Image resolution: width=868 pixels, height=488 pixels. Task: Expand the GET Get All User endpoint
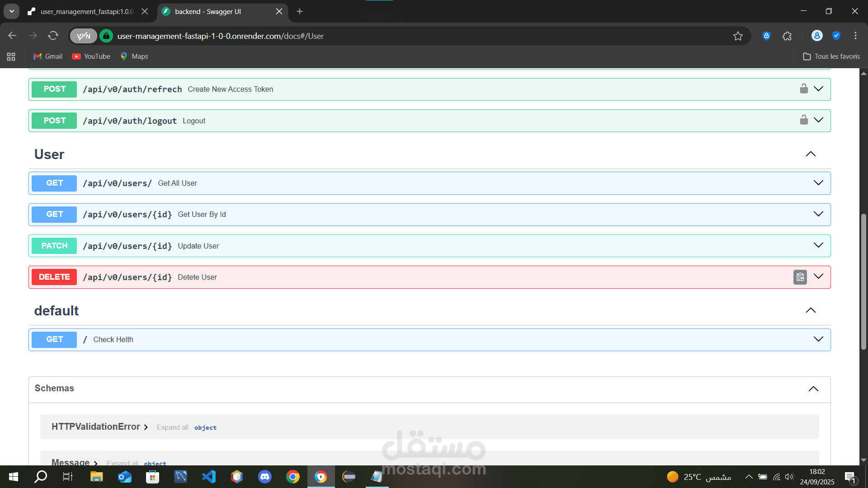click(x=818, y=183)
